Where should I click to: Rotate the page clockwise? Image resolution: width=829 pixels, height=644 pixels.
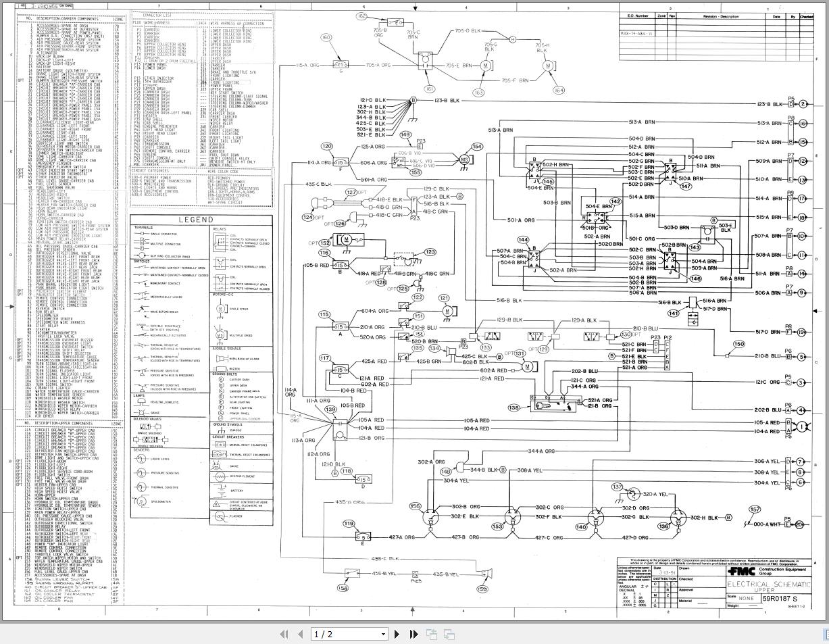[448, 635]
